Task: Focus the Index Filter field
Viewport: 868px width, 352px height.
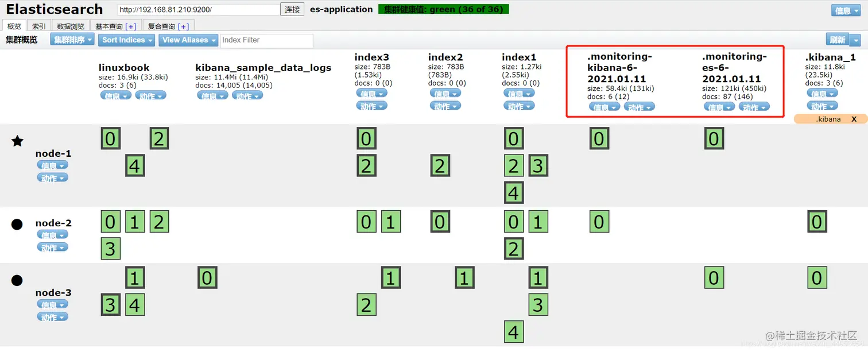Action: [x=266, y=40]
